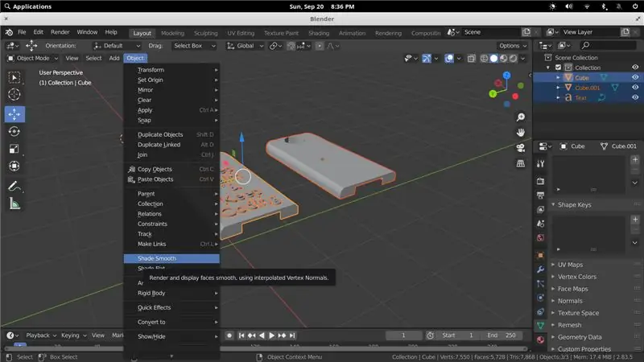Image resolution: width=644 pixels, height=362 pixels.
Task: Hide Cube.001 with its eye icon
Action: coord(635,88)
